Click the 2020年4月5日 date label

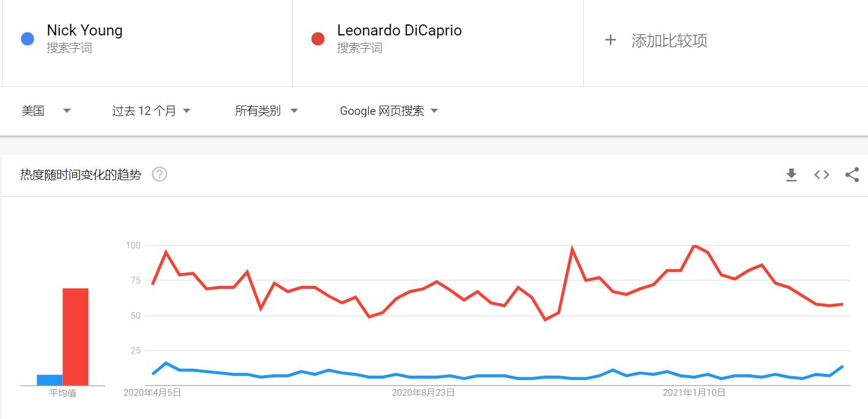152,393
